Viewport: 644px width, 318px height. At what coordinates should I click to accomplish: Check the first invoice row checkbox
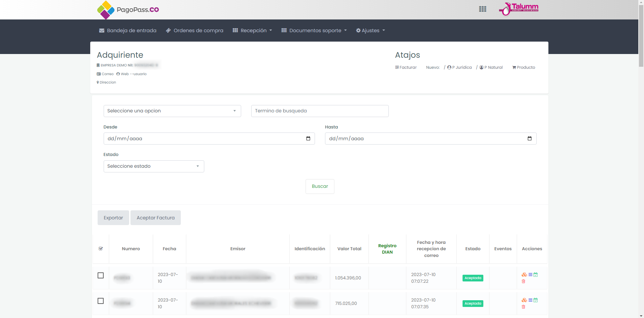[x=101, y=275]
